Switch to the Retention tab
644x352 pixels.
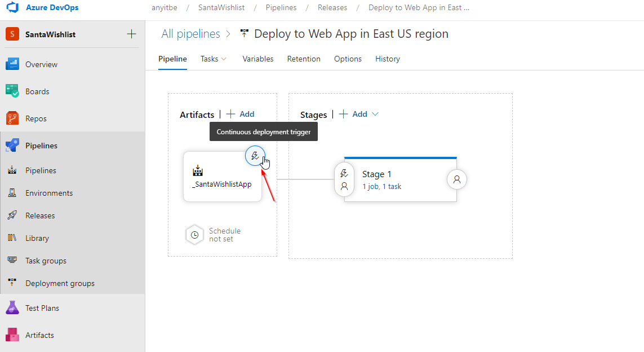point(304,59)
